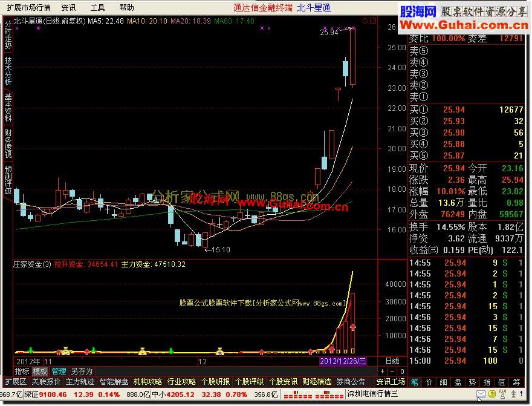Click the minus zoom button below chart
Image resolution: width=532 pixels, height=406 pixels.
tap(392, 372)
